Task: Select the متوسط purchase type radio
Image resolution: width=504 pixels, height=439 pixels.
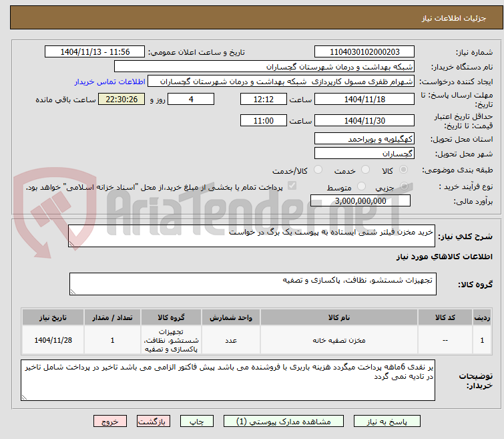Action: (x=361, y=186)
